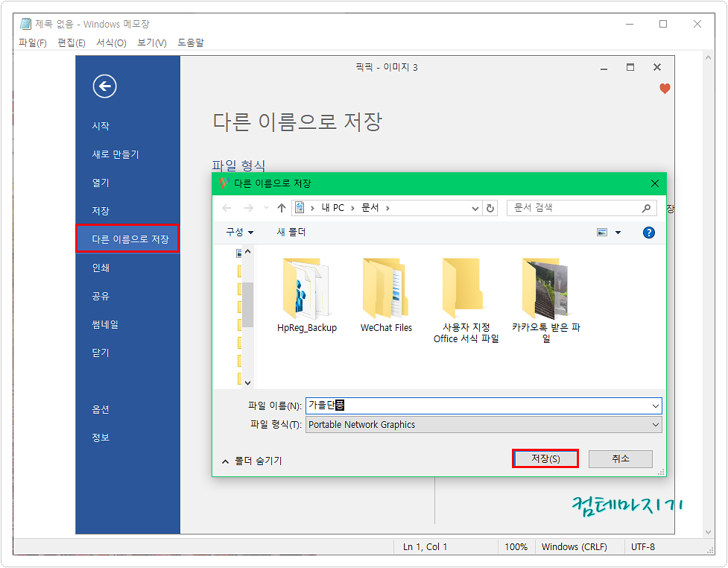This screenshot has width=728, height=568.
Task: Expand the 내 PC breadcrumb chevron
Action: pos(352,208)
